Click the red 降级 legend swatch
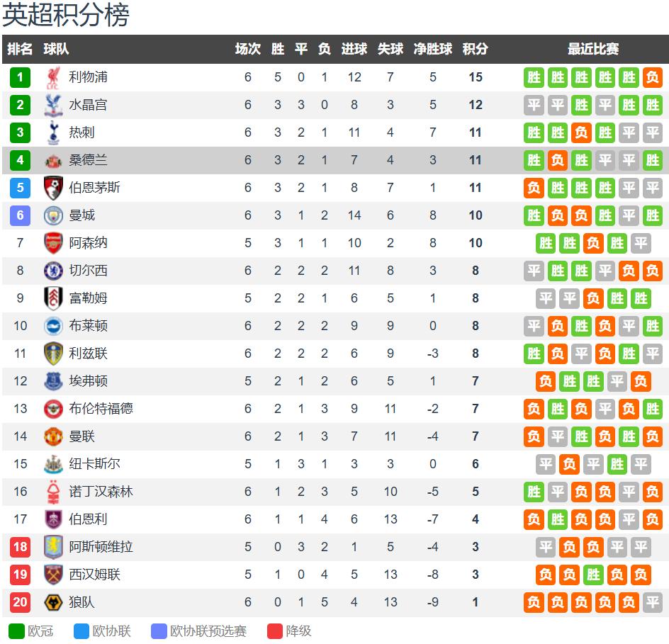Viewport: 669px width, 644px height. pyautogui.click(x=275, y=631)
